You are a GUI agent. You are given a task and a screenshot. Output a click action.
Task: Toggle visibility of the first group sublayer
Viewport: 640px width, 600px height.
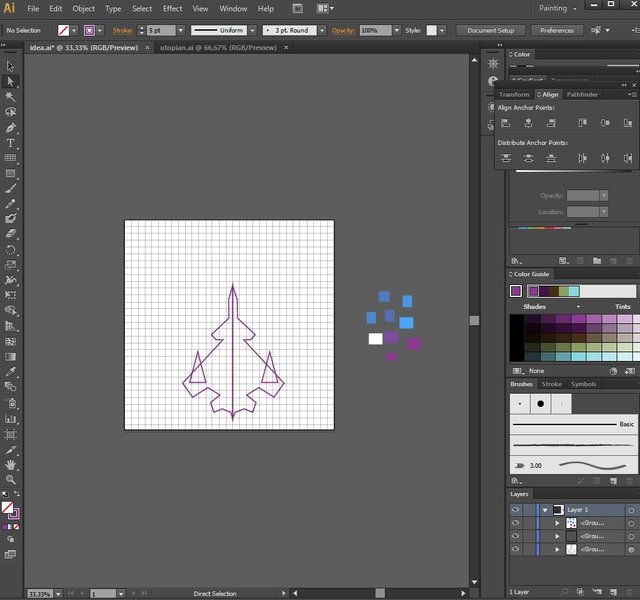[516, 523]
